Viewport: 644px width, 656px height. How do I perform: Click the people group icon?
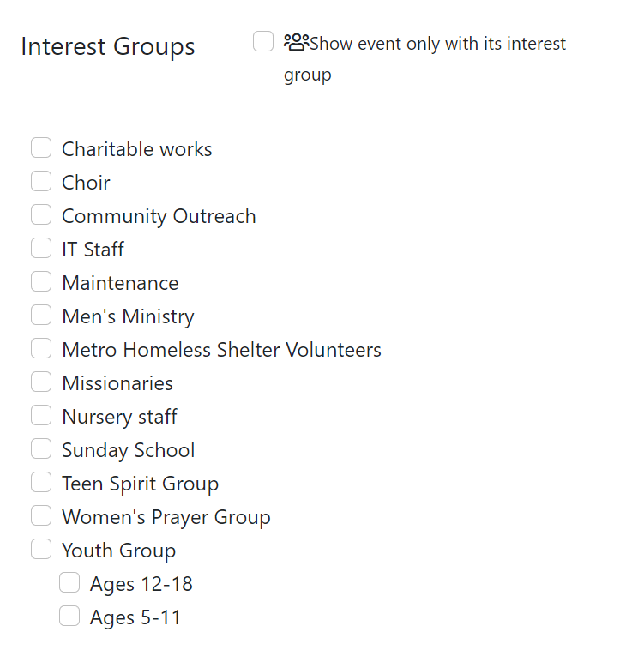[296, 42]
